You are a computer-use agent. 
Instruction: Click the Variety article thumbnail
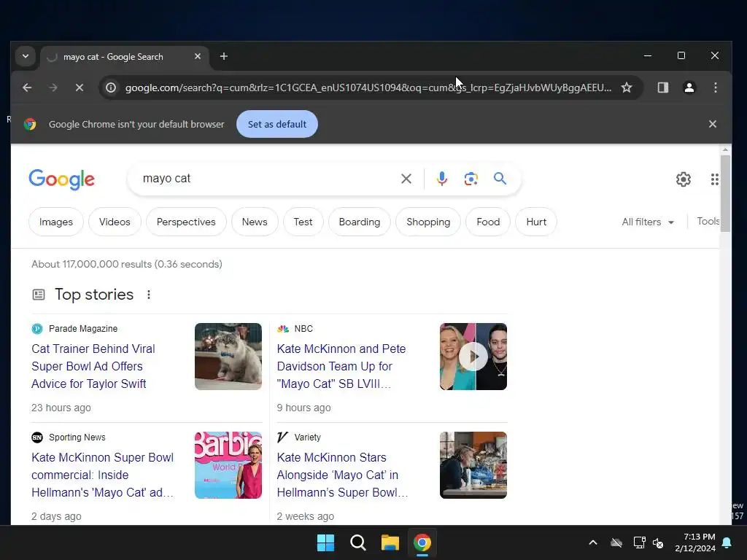(473, 465)
